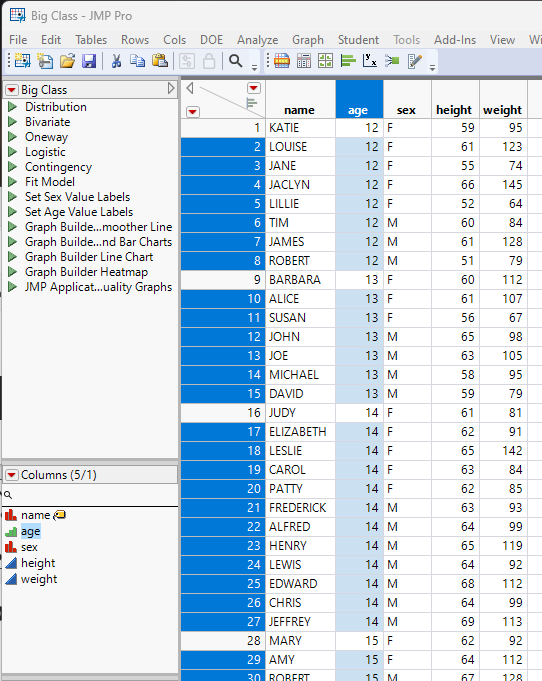The height and width of the screenshot is (681, 542).
Task: Click the nominal icon beside sex column
Action: [11, 547]
